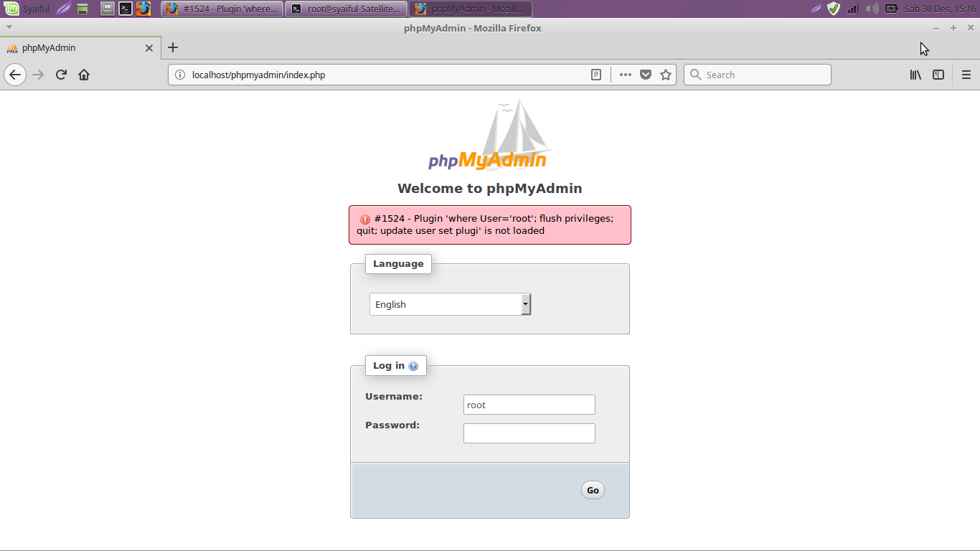980x551 pixels.
Task: Open the volume speaker icon
Action: [x=872, y=9]
